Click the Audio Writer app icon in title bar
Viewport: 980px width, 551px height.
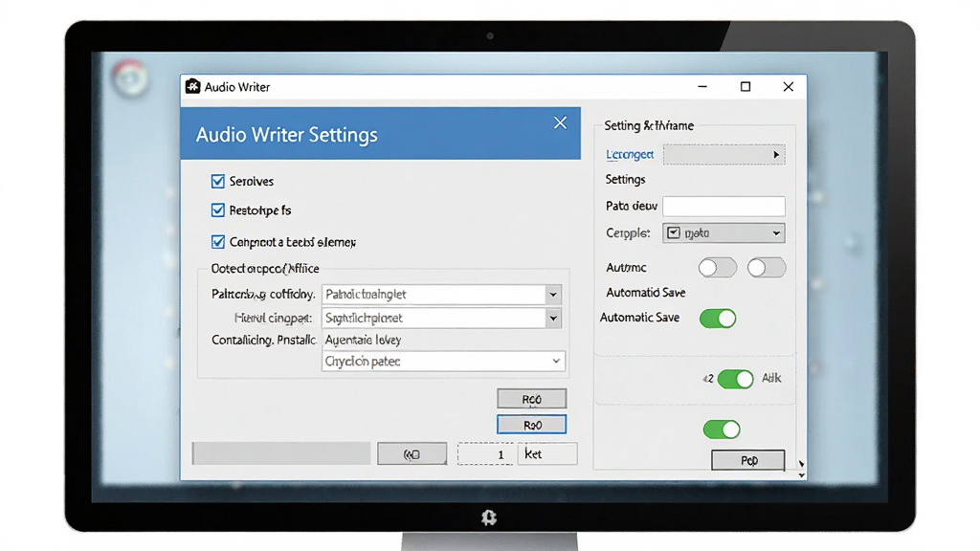(x=192, y=87)
